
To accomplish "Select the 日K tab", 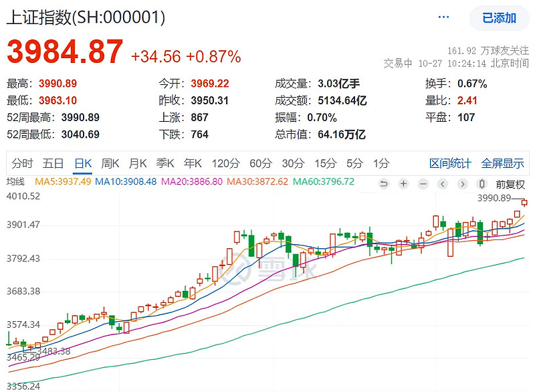I will [x=83, y=163].
